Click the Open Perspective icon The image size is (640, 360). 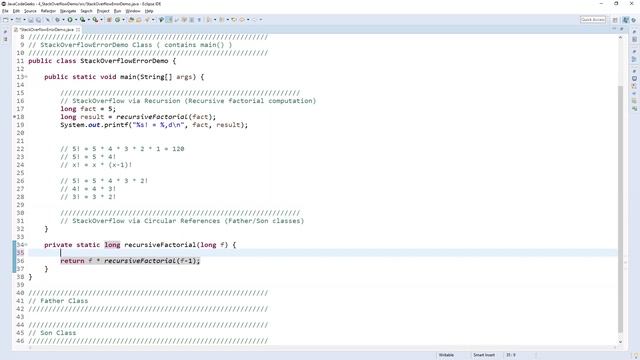click(615, 20)
